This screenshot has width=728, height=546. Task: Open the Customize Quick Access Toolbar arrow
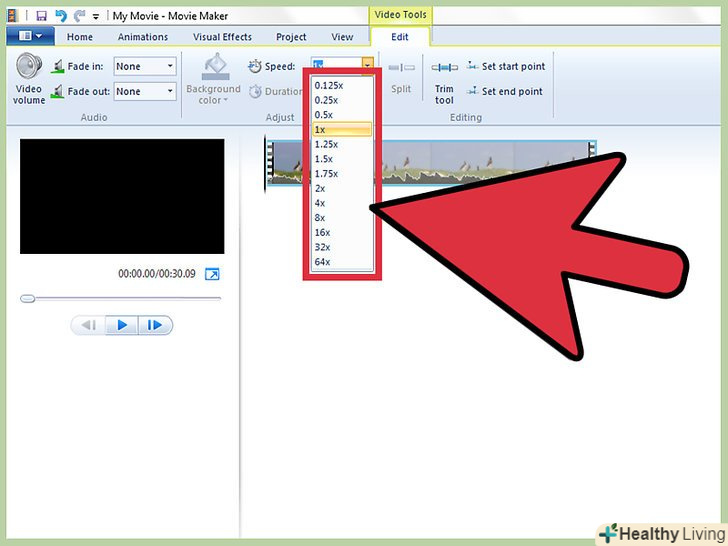(x=96, y=17)
